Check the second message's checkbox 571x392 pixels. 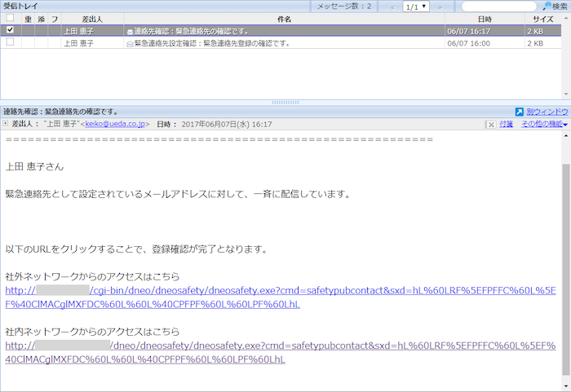pyautogui.click(x=10, y=42)
